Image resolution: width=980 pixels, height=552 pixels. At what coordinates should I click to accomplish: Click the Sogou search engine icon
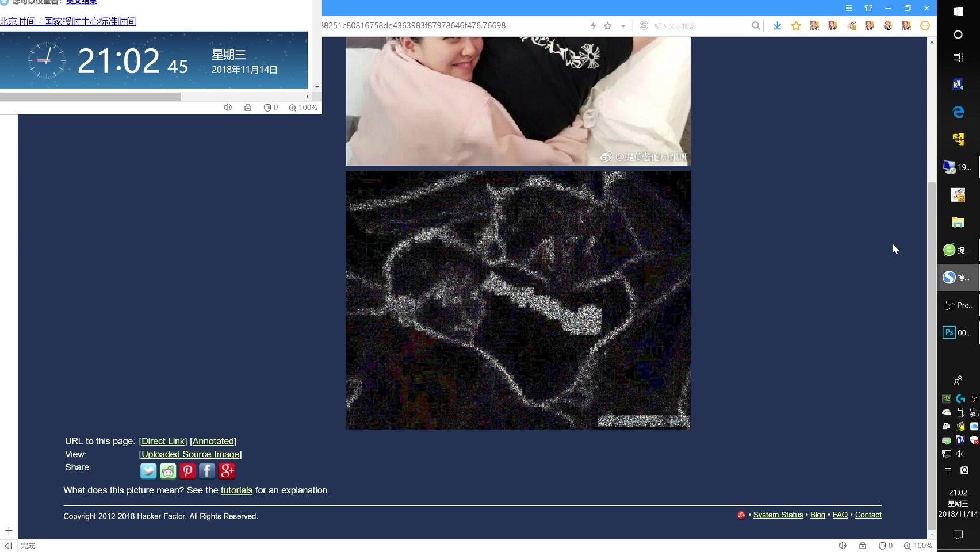click(x=644, y=25)
